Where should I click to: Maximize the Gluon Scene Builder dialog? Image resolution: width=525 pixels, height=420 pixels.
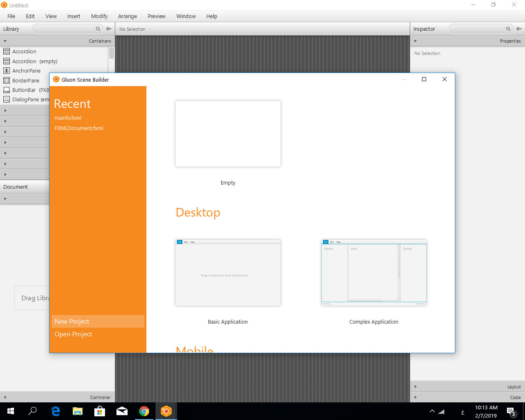coord(424,79)
